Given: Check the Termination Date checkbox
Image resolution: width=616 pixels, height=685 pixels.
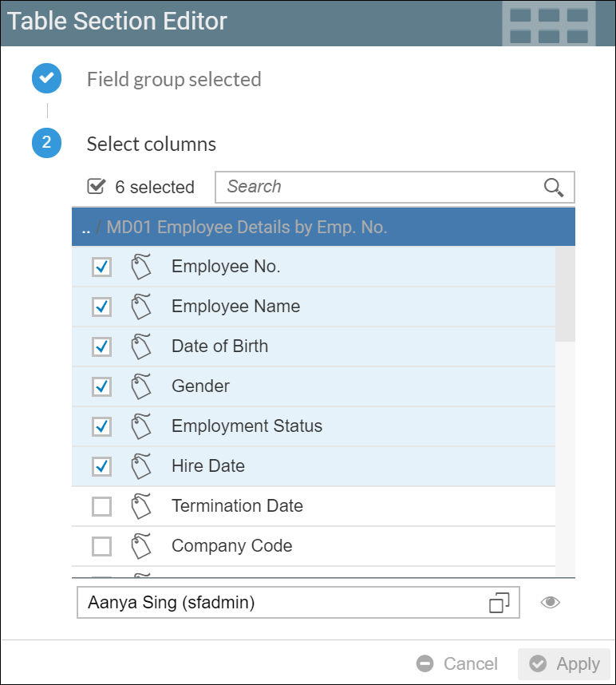Looking at the screenshot, I should point(101,506).
